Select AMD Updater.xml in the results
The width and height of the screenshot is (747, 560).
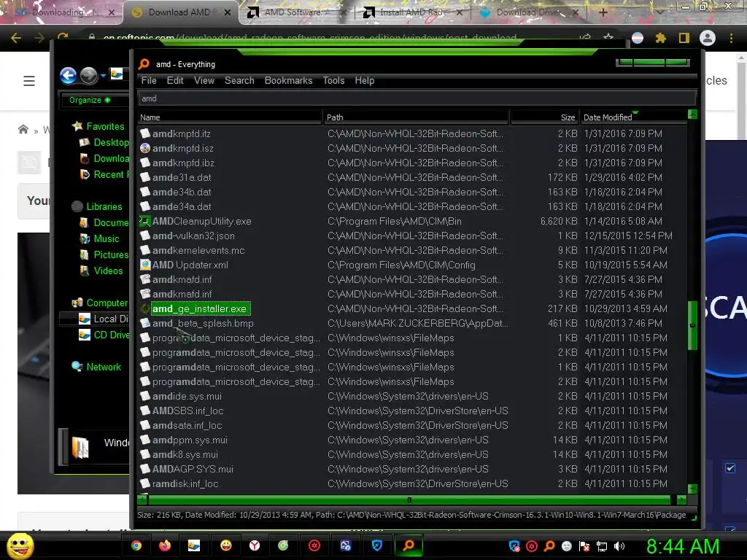[x=190, y=265]
